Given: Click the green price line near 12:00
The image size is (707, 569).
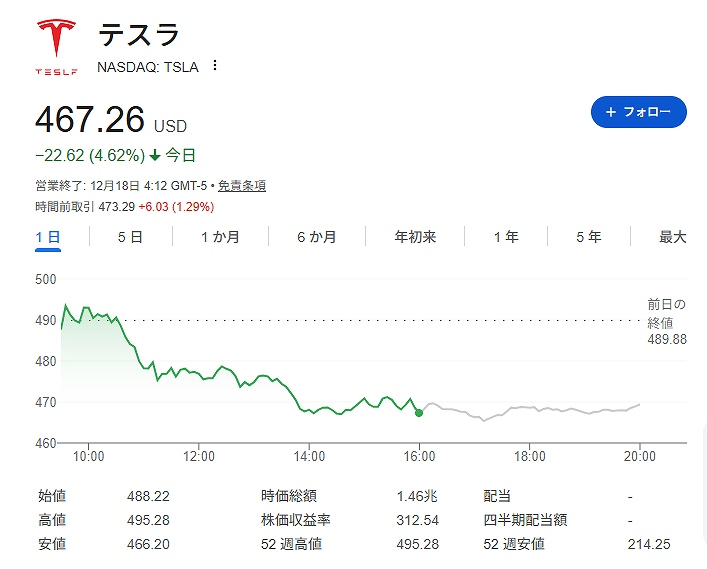Looking at the screenshot, I should 200,374.
